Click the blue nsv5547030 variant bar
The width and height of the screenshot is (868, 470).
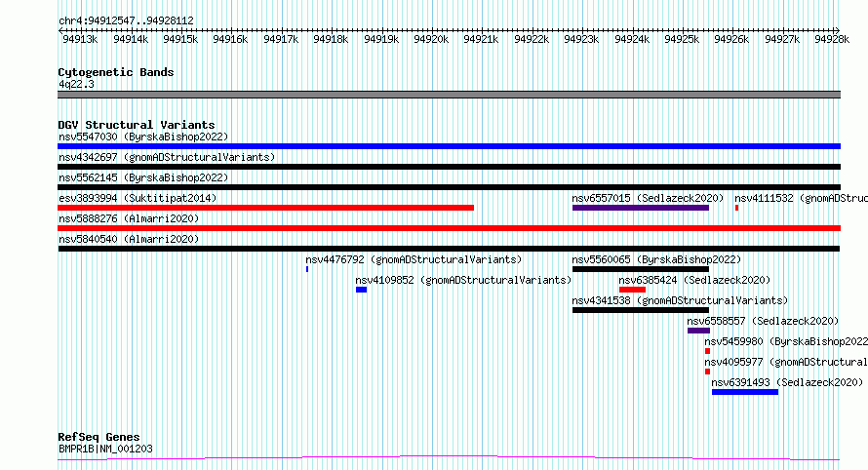(449, 146)
